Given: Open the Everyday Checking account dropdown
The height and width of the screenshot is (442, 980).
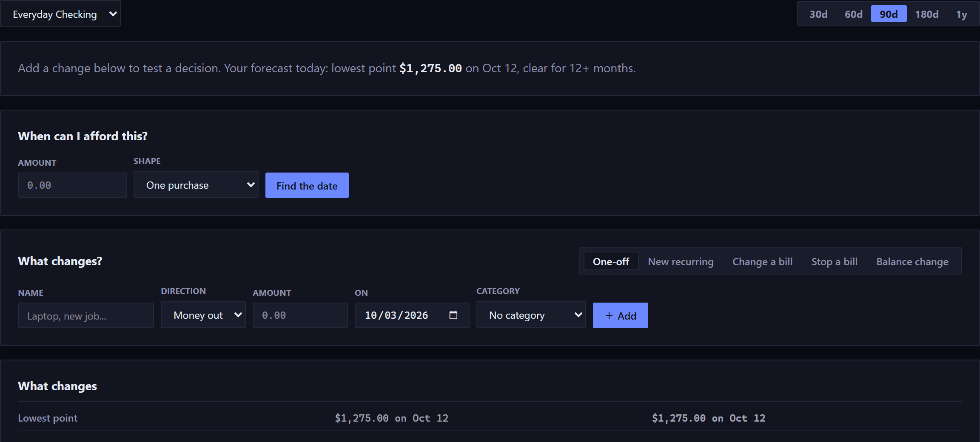Looking at the screenshot, I should [60, 14].
